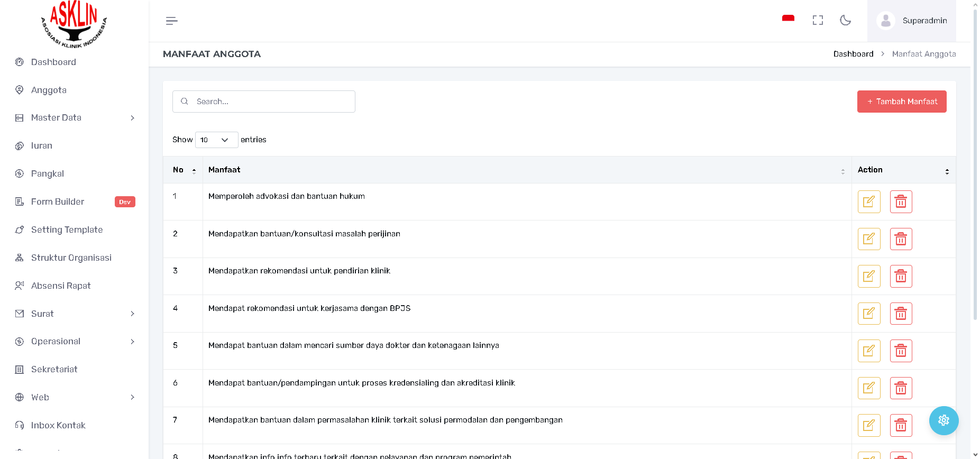Click the Tambah Manfaat button
The image size is (980, 459).
click(901, 102)
